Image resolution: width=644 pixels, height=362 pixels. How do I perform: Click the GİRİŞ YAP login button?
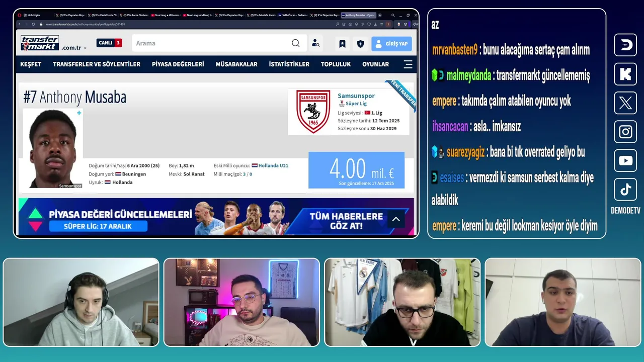pos(391,44)
